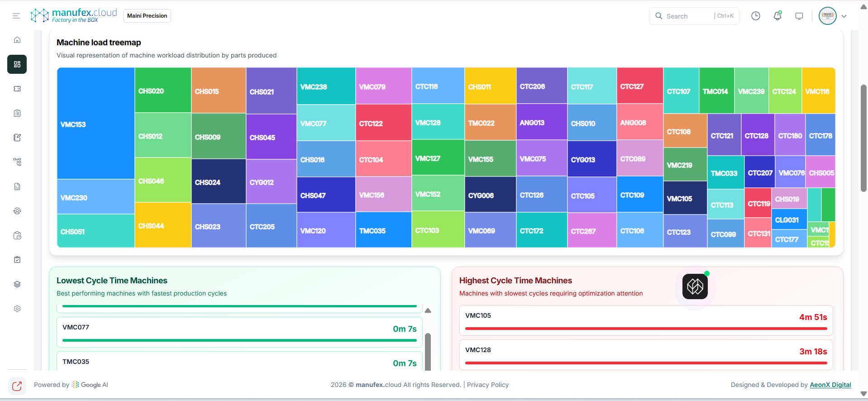Click the lowest cycle list scrollbar thumb
868x401 pixels.
pos(428,352)
